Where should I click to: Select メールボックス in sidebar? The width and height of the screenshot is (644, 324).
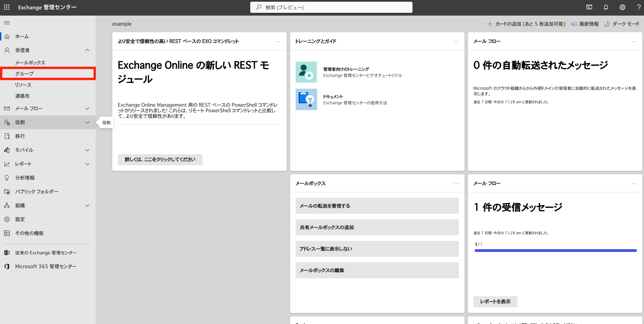coord(48,63)
